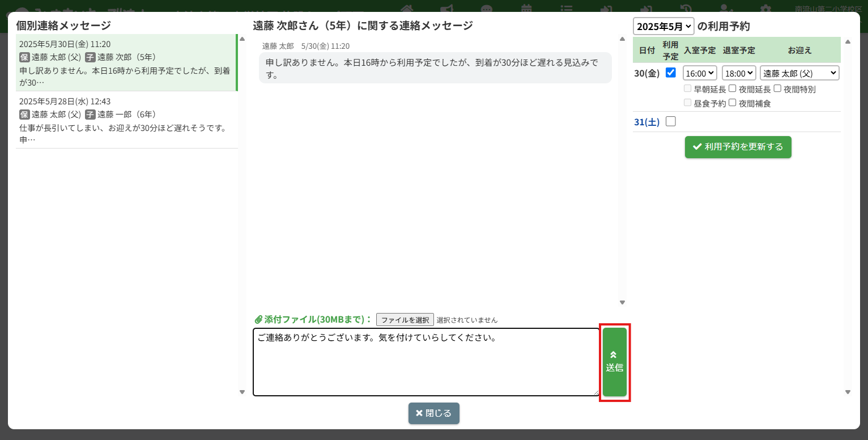
Task: Click the × icon on 閉じる button
Action: point(419,413)
